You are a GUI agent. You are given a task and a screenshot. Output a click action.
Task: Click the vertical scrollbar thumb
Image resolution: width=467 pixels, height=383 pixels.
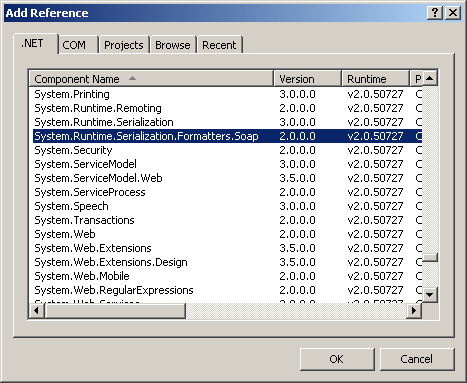[430, 258]
